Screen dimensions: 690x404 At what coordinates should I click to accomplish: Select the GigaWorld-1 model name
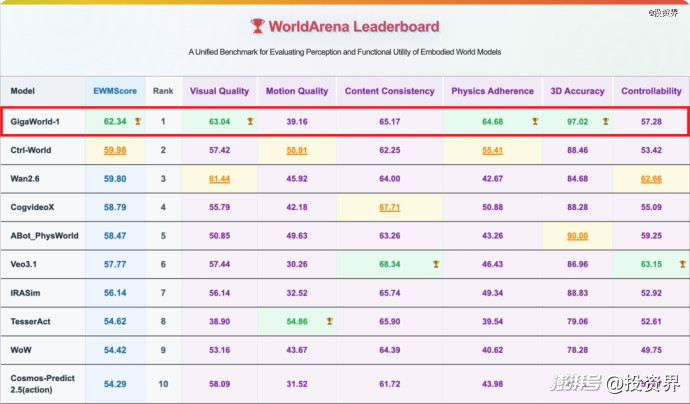pos(35,121)
